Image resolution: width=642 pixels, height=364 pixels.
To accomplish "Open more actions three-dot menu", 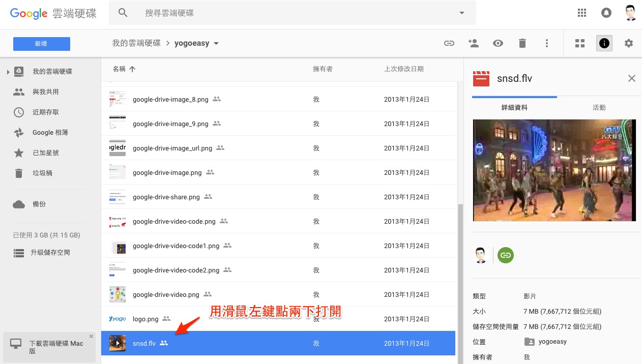I will 547,43.
